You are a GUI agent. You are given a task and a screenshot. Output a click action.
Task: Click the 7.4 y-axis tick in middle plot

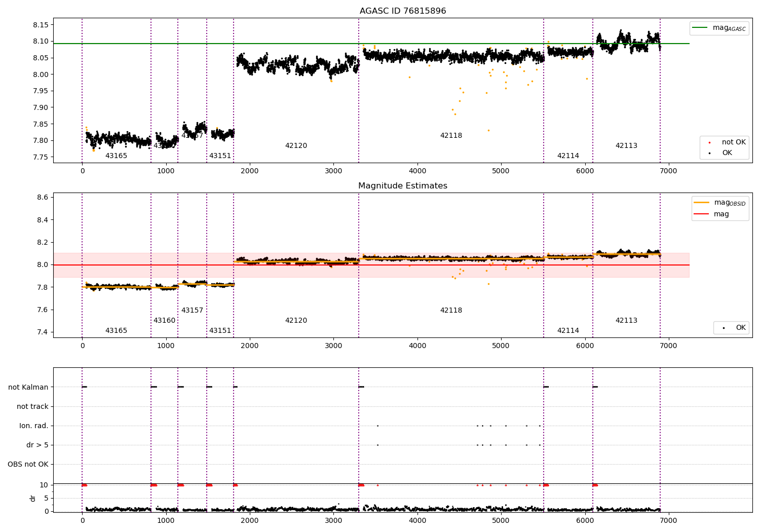click(x=43, y=332)
